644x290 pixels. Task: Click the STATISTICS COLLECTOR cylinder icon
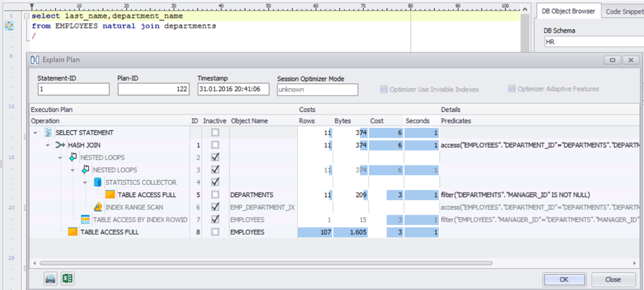[97, 182]
